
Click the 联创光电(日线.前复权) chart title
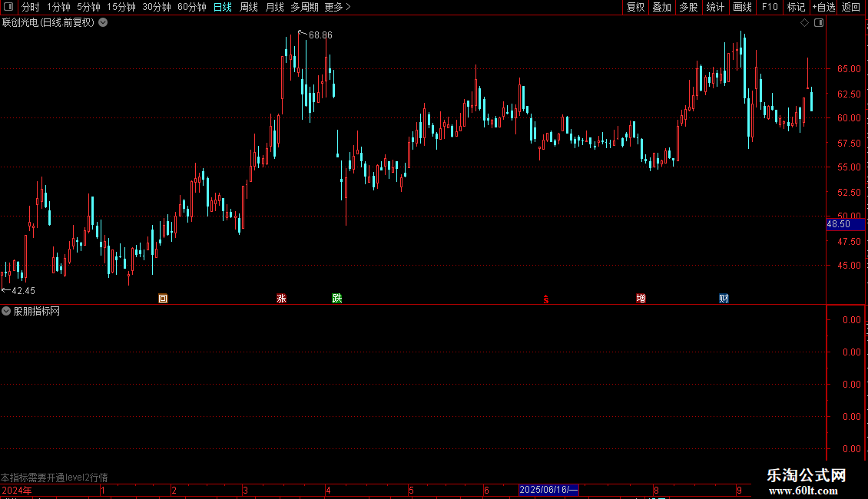(48, 23)
